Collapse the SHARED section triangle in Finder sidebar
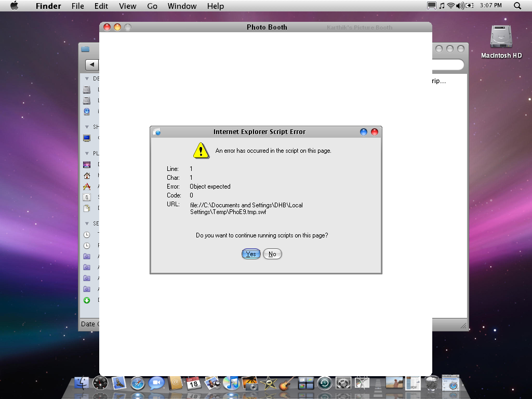The image size is (532, 399). click(87, 127)
